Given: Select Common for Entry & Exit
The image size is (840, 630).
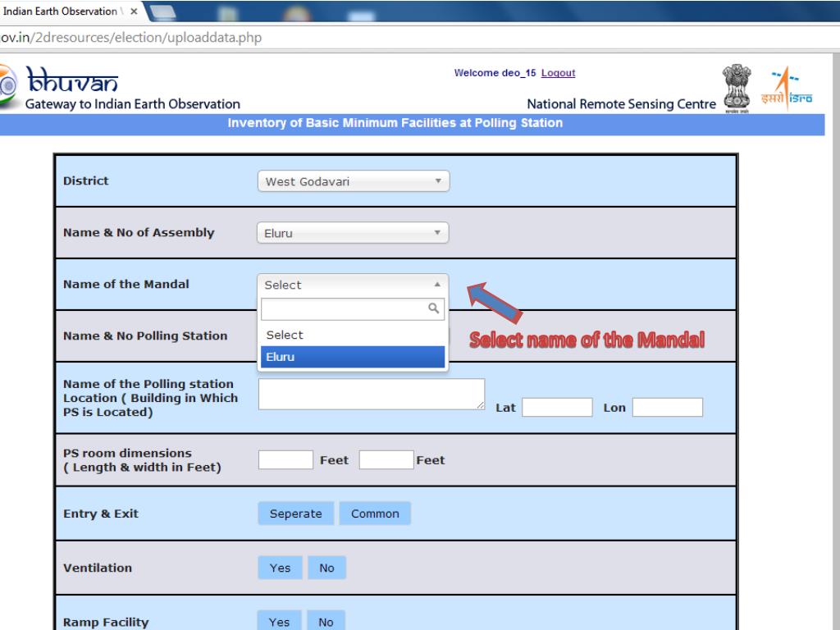Looking at the screenshot, I should click(375, 514).
